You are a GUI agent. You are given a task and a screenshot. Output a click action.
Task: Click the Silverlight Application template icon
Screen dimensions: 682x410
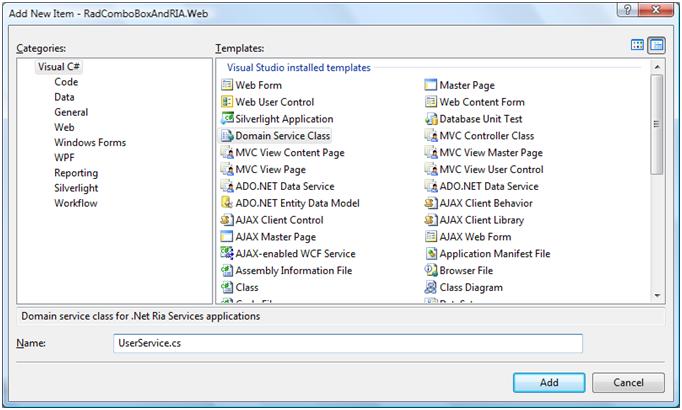[227, 119]
